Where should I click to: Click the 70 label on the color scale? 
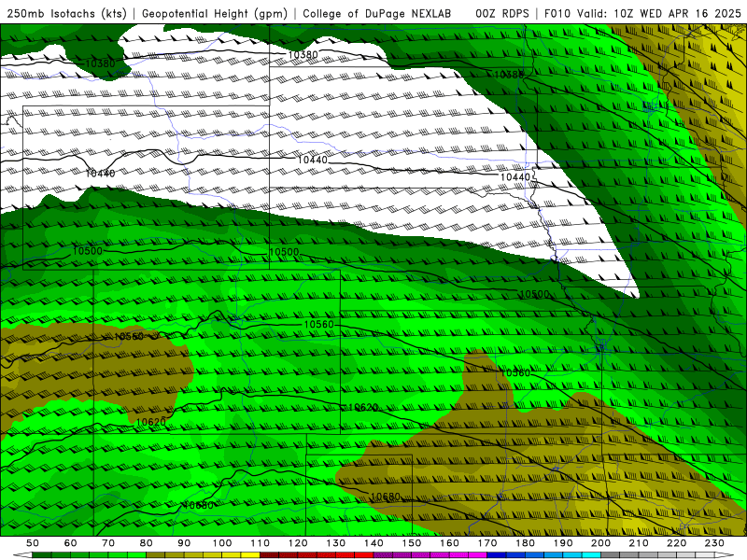pos(108,543)
